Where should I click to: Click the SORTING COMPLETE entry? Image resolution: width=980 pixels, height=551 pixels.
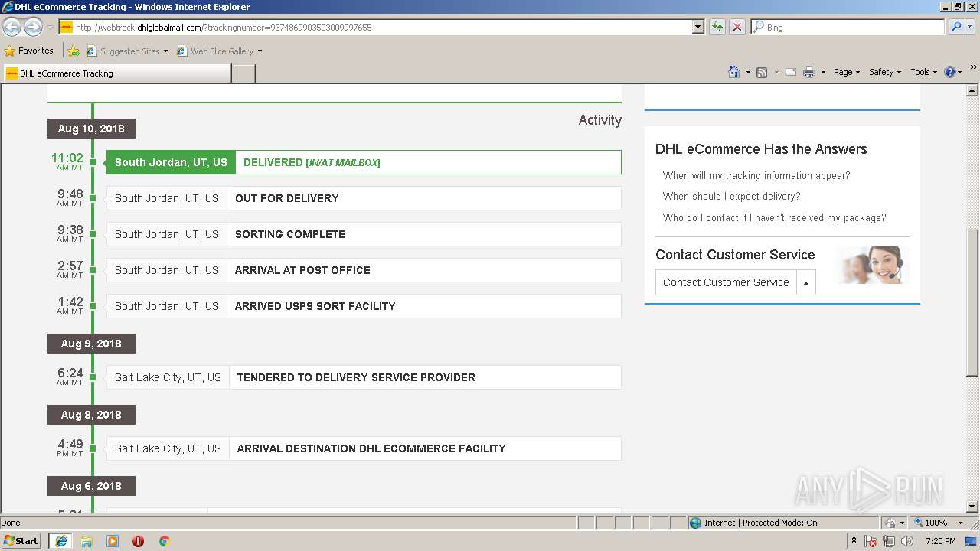click(364, 234)
